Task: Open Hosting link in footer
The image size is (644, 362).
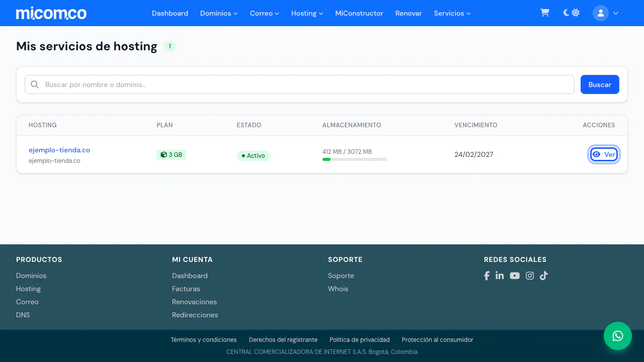Action: click(28, 289)
